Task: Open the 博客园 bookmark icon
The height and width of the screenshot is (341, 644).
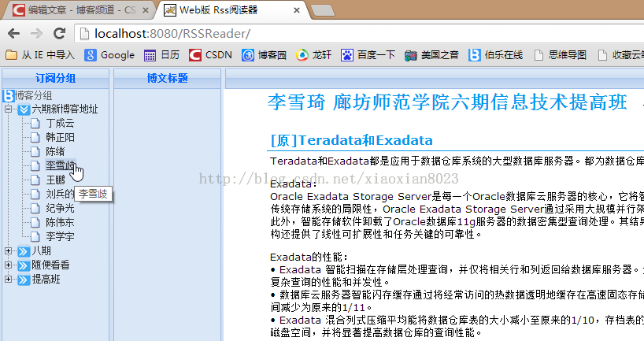Action: [248, 55]
